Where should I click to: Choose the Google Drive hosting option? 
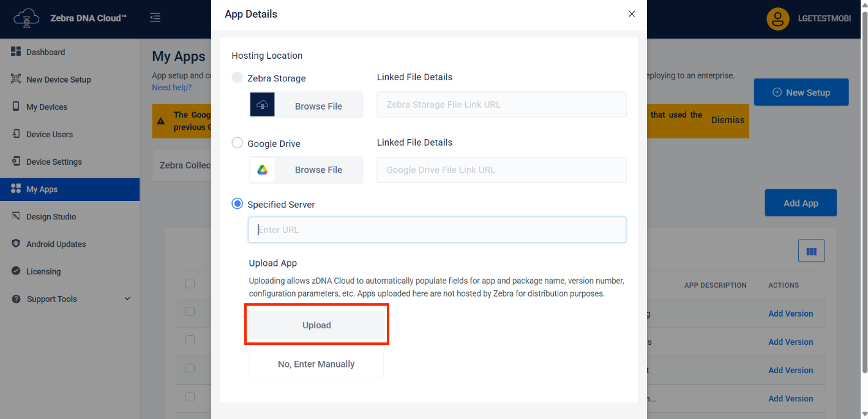[x=238, y=143]
